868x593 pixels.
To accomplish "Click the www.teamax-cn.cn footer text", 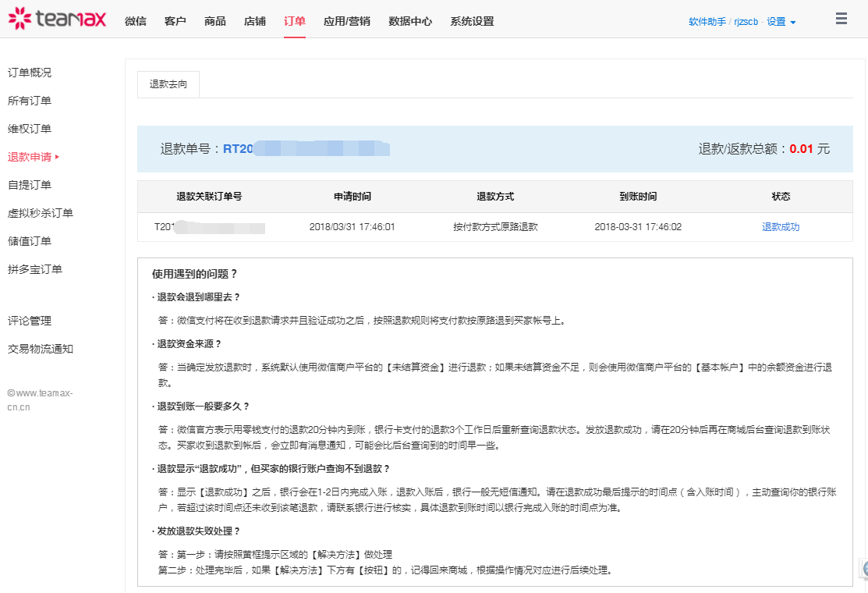I will [x=40, y=399].
